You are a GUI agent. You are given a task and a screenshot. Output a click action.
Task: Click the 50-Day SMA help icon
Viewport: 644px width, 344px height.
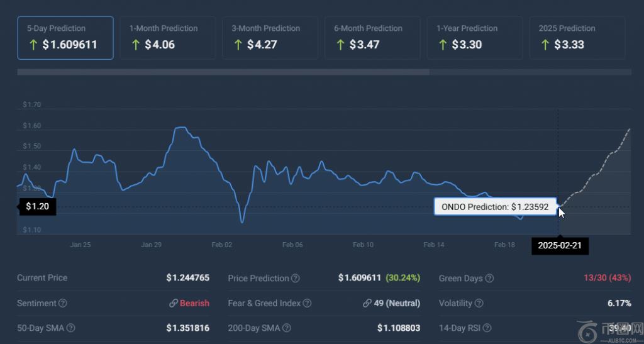[71, 328]
